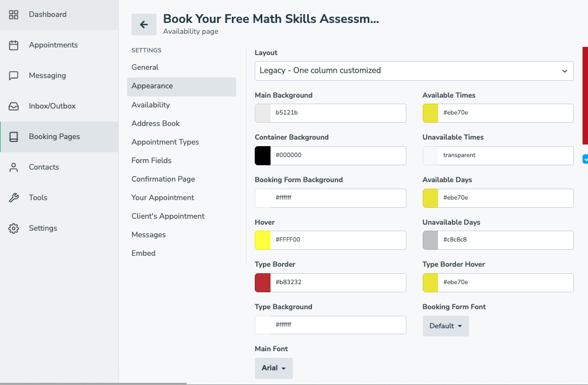
Task: Go back using the arrow button
Action: pos(144,25)
